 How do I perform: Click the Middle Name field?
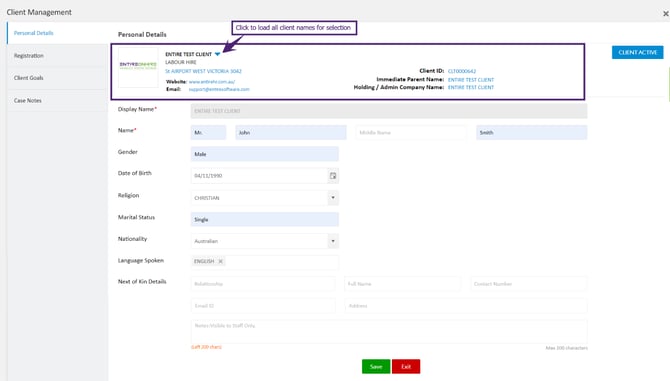click(x=411, y=132)
